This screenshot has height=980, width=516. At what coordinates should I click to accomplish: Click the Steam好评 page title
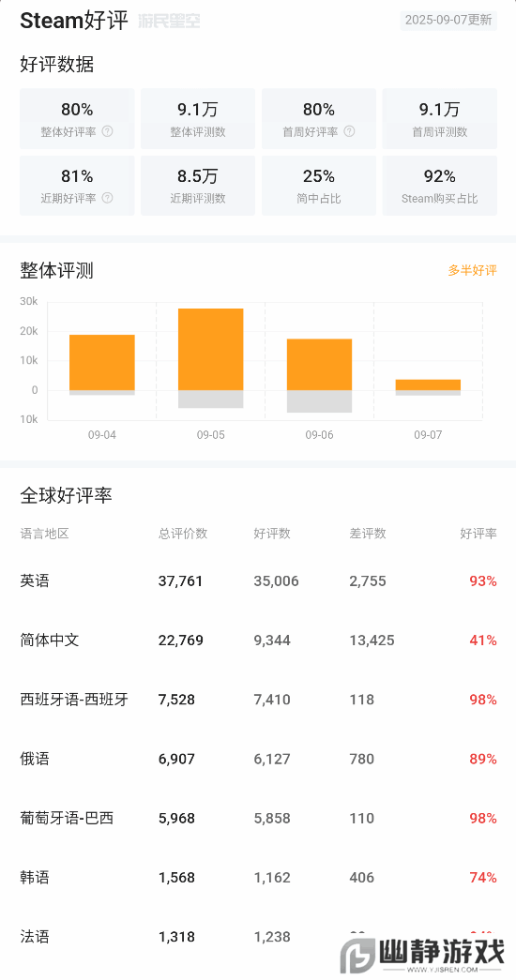click(74, 21)
